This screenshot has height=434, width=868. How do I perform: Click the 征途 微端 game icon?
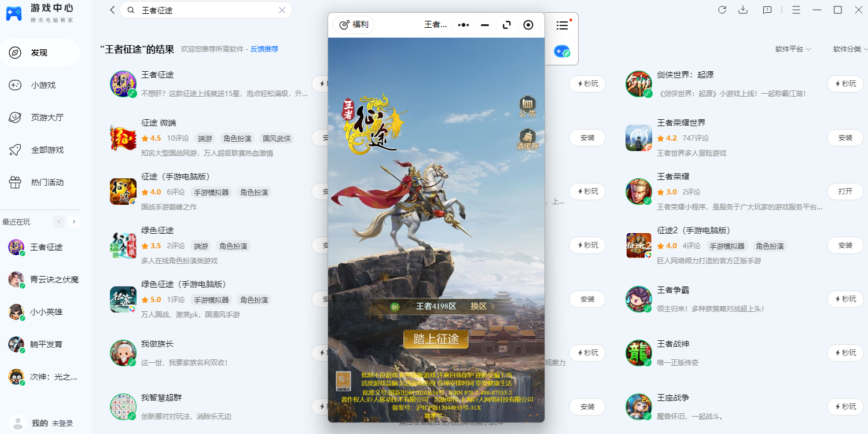click(x=123, y=138)
